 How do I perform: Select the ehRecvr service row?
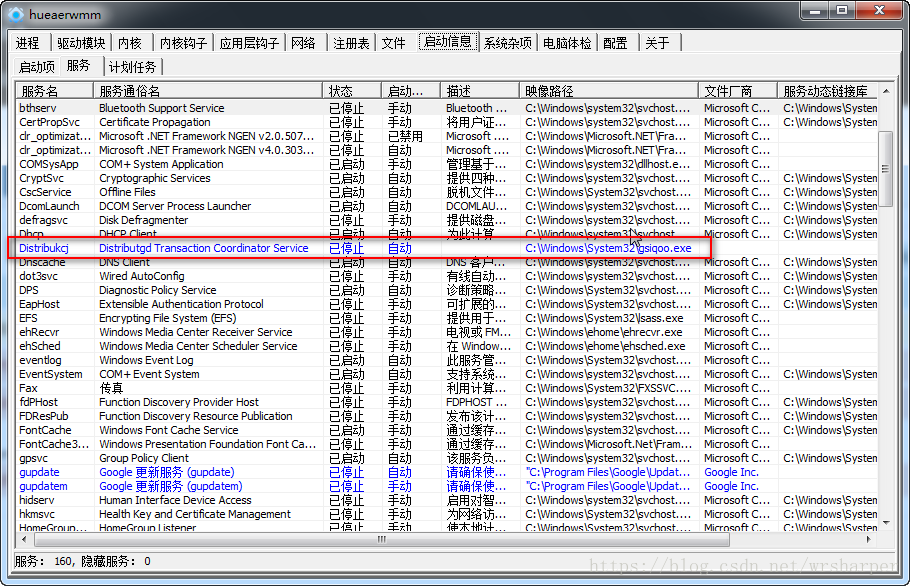(447, 332)
